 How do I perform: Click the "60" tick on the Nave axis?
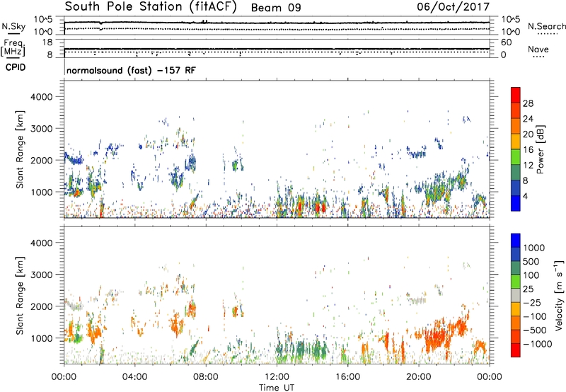pyautogui.click(x=507, y=42)
